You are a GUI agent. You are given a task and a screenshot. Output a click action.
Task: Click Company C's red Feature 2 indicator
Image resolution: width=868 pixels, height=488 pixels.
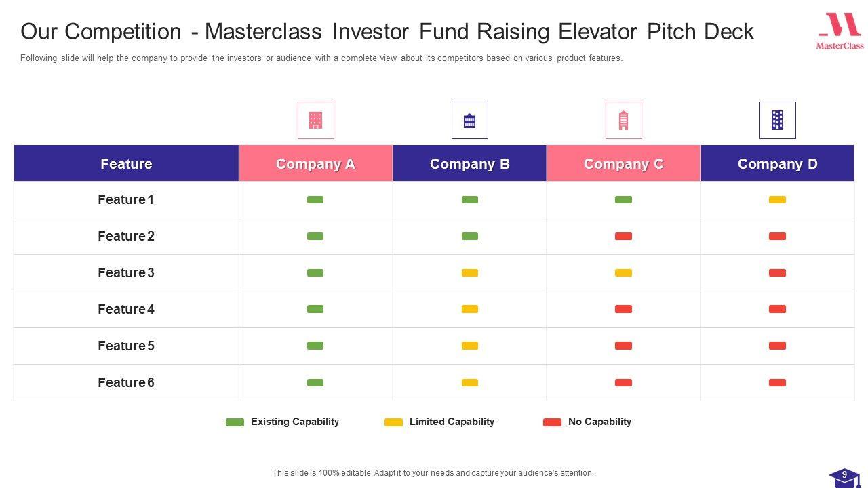pos(623,237)
